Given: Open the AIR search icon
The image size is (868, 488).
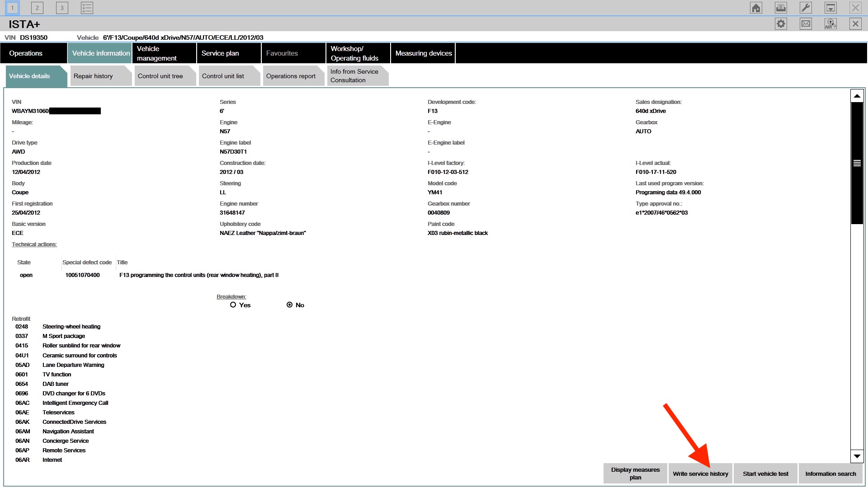Looking at the screenshot, I should click(x=831, y=24).
